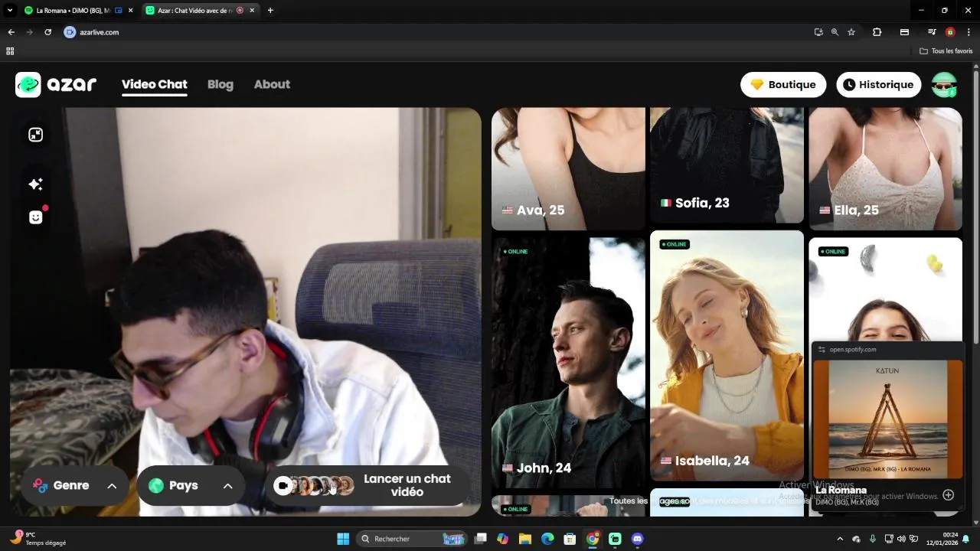Open the Tous les favoris folder

946,51
